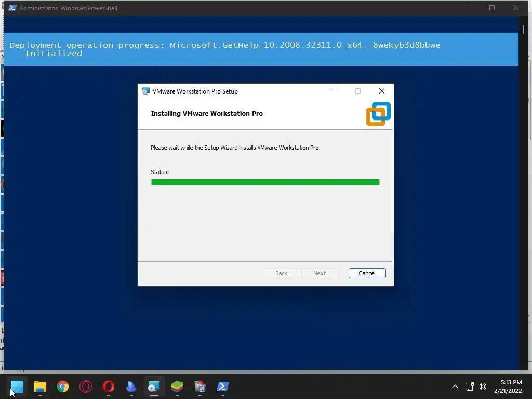Open the installer package icon on taskbar
Viewport: 532px width, 399px height.
200,387
